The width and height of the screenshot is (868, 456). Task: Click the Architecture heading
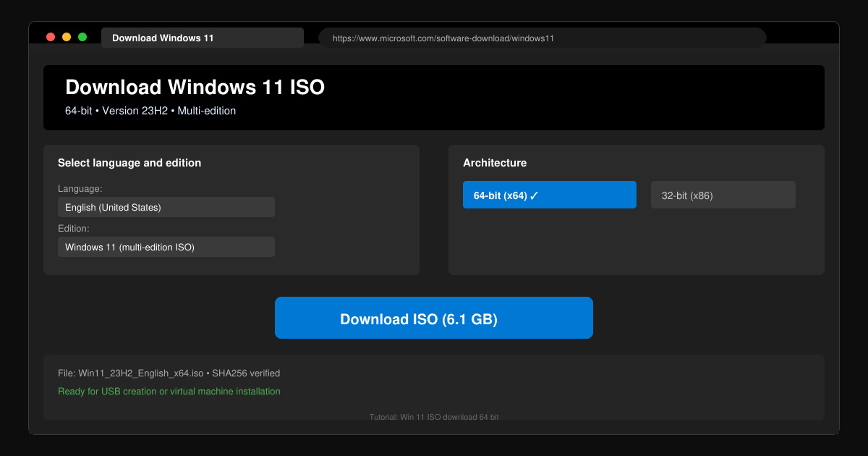pyautogui.click(x=495, y=163)
